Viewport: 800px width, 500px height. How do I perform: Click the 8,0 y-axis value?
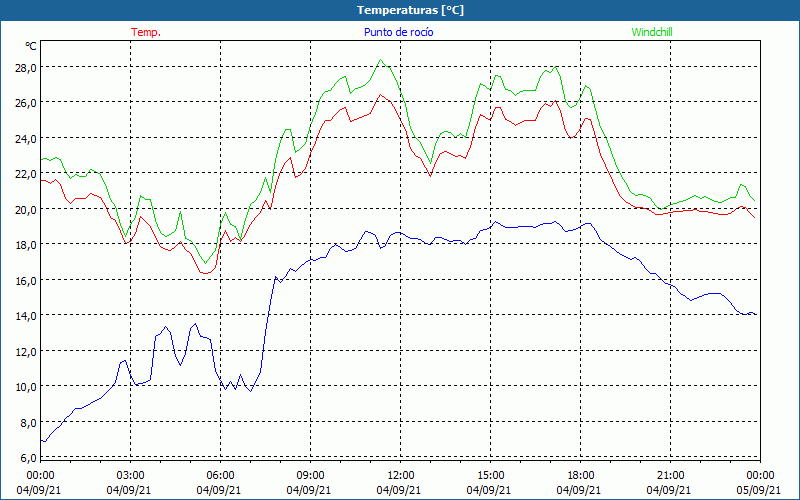pos(28,422)
